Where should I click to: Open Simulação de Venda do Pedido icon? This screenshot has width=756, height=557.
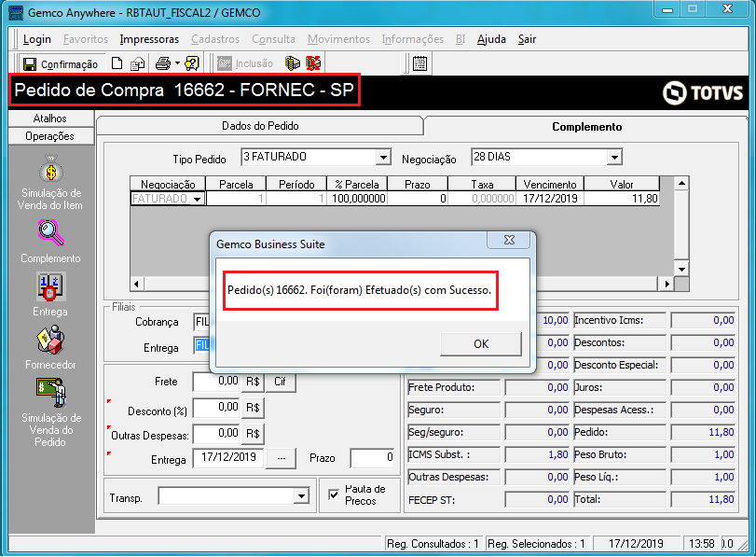(x=50, y=393)
